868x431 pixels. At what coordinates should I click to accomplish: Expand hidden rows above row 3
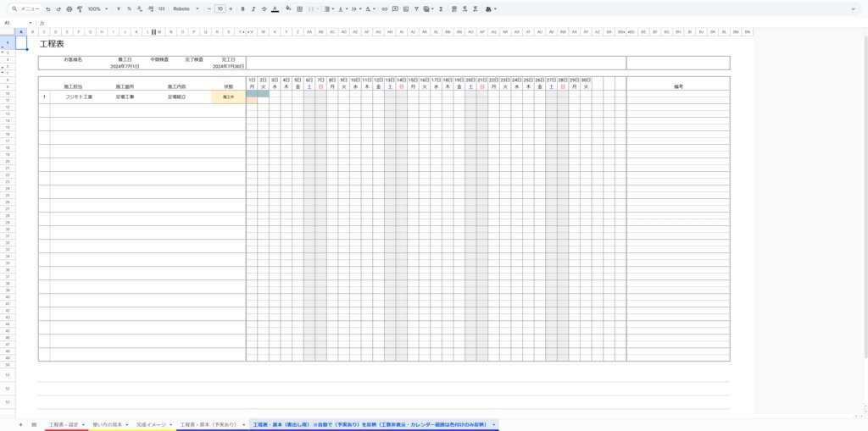[x=3, y=52]
